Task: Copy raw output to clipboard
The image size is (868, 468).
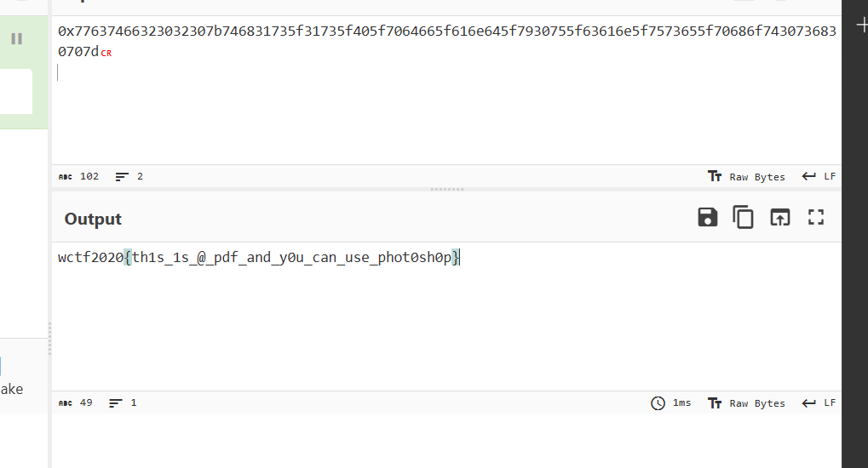Action: click(x=744, y=218)
